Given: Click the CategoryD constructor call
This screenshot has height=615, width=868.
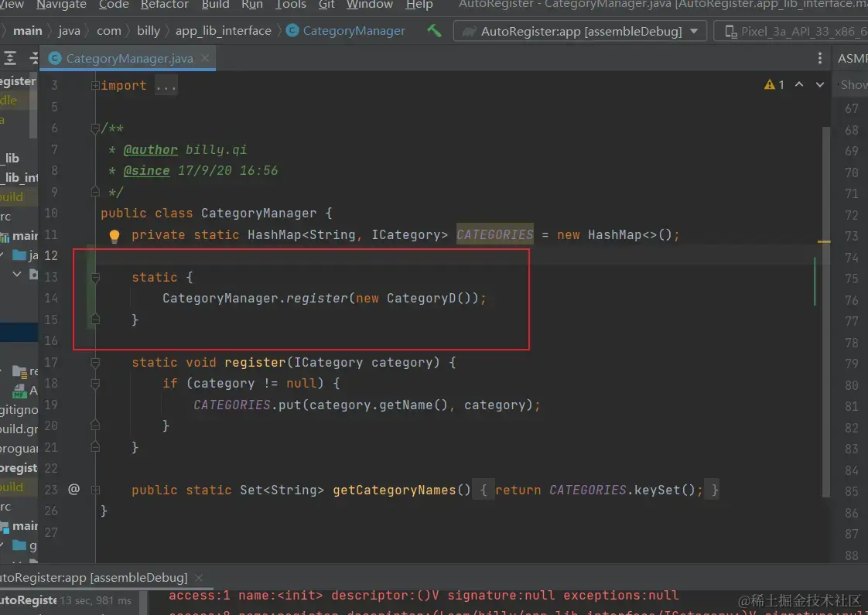Looking at the screenshot, I should tap(429, 299).
